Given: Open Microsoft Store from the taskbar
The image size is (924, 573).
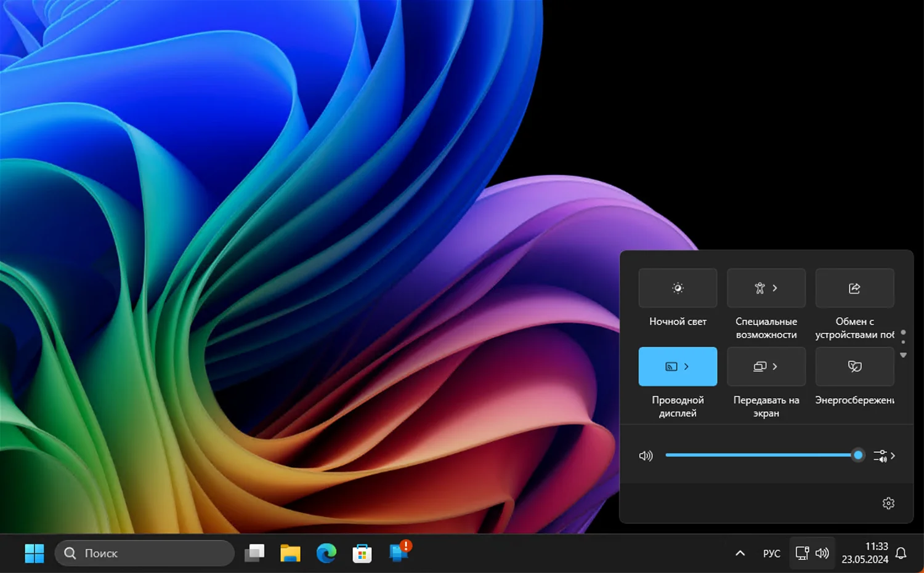Looking at the screenshot, I should coord(362,553).
